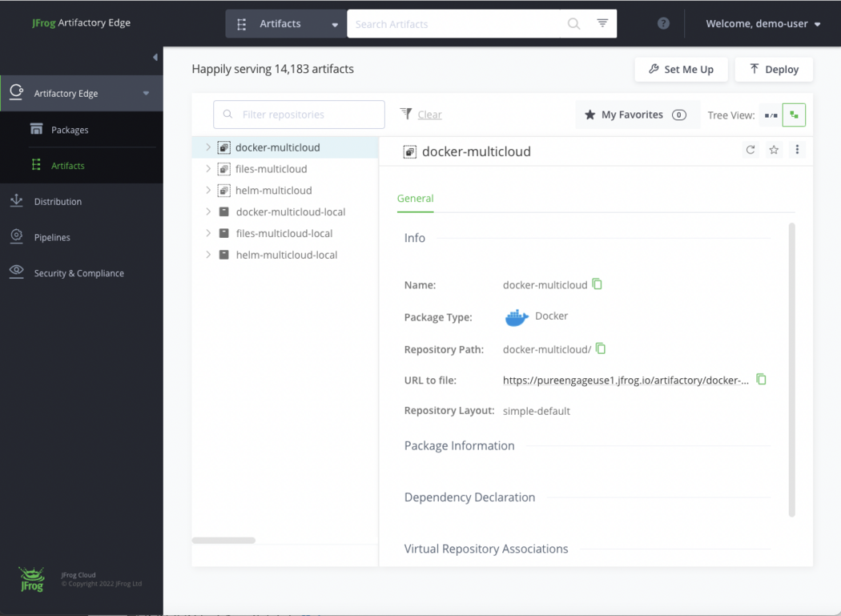Open the help question mark icon
Viewport: 841px width, 616px height.
[x=663, y=23]
